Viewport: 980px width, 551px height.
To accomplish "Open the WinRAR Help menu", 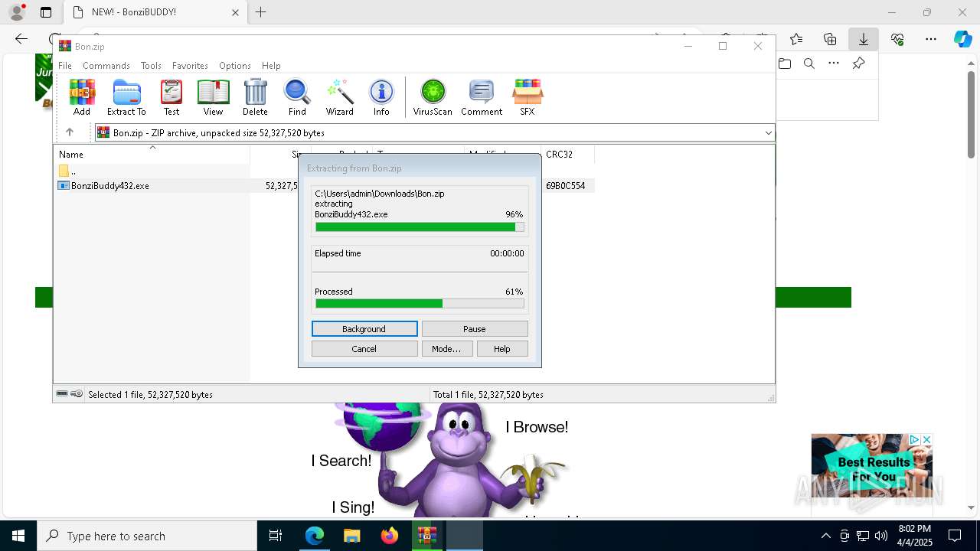I will tap(271, 66).
